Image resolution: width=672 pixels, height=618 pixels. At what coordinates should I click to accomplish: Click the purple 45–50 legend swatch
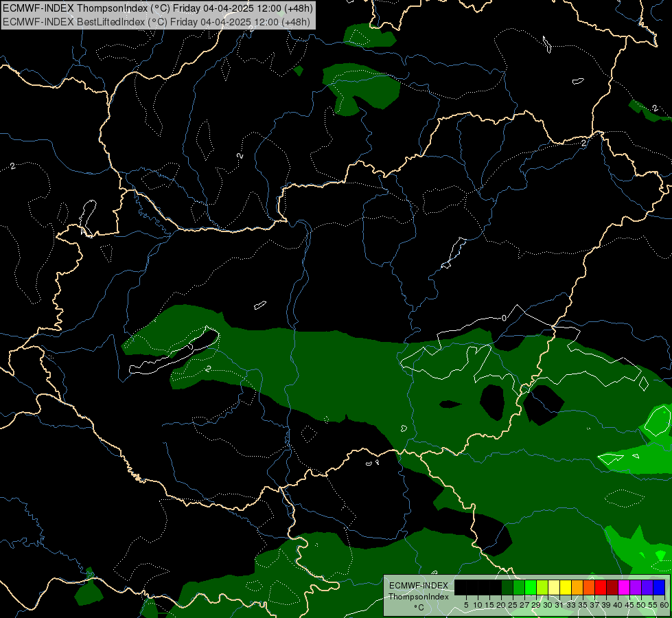click(636, 587)
